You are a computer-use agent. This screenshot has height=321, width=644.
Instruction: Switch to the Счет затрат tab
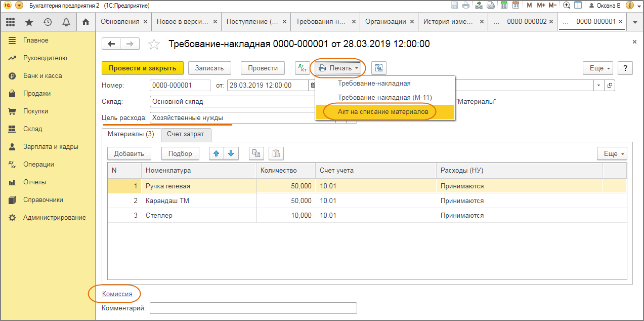[186, 135]
